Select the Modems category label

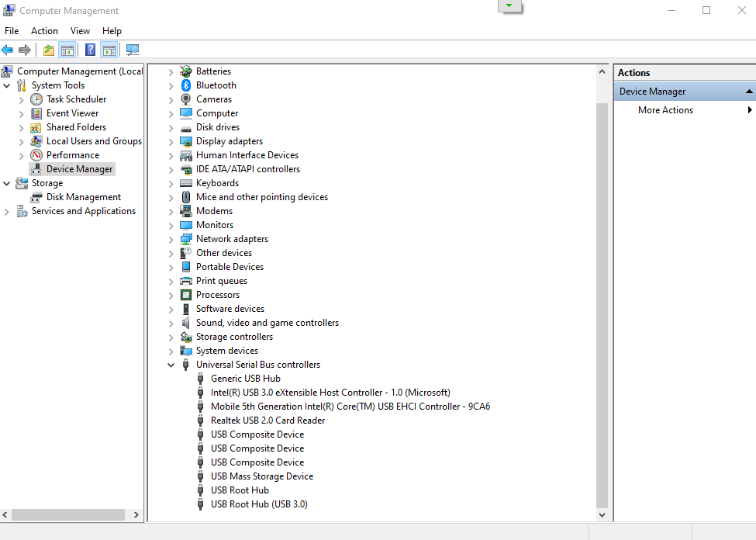(214, 211)
